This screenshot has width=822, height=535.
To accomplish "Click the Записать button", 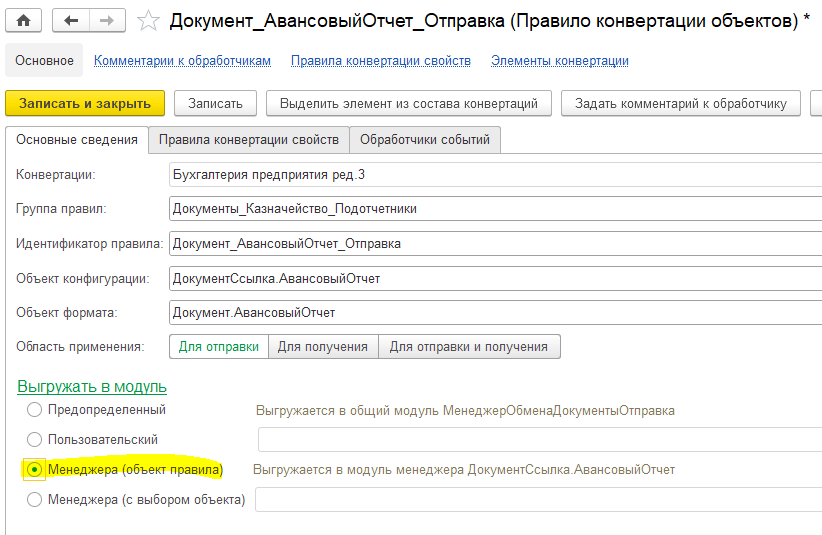I will (215, 103).
